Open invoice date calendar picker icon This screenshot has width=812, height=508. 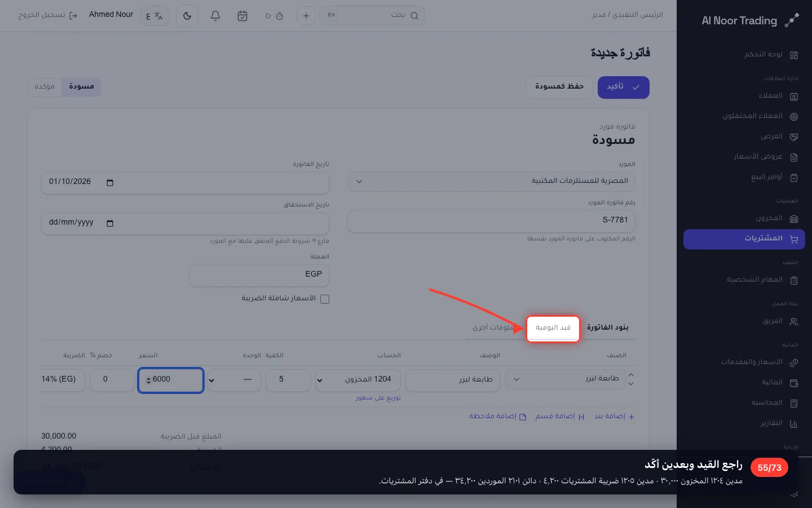click(110, 182)
